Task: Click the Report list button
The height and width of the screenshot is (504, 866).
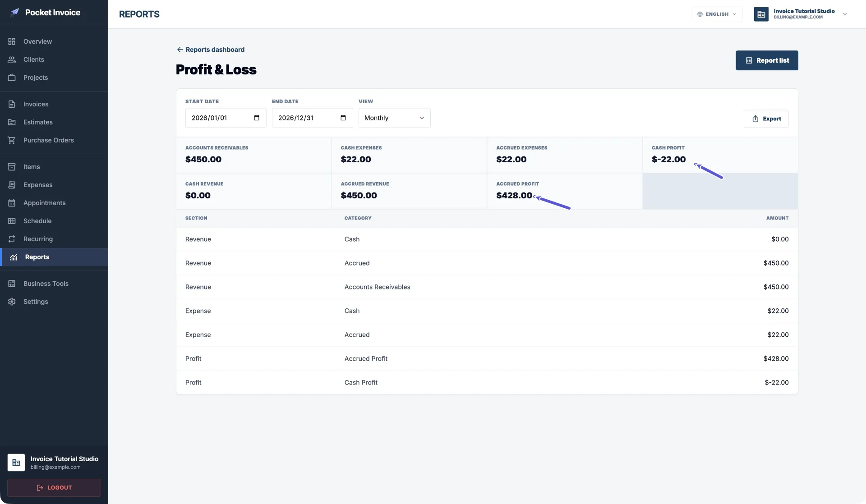Action: tap(767, 60)
